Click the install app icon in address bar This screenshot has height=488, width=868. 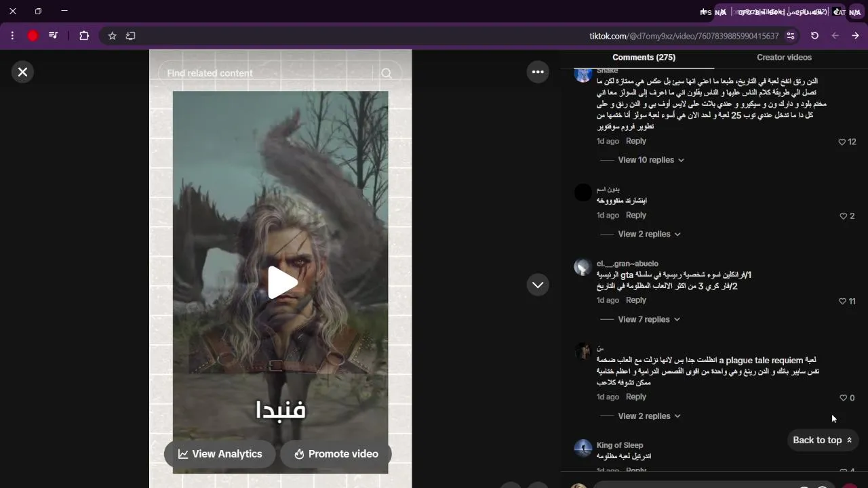pyautogui.click(x=131, y=36)
